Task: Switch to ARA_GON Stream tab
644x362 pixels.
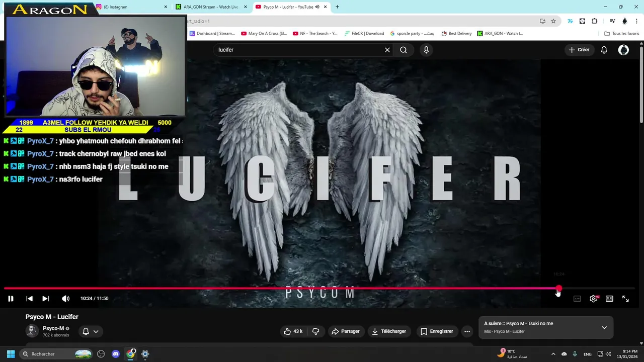Action: (x=210, y=7)
